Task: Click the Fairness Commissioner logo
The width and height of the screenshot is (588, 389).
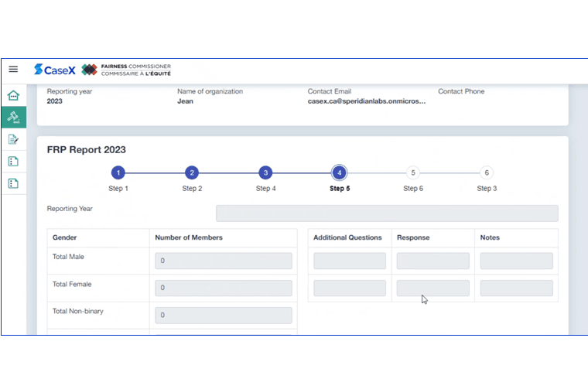Action: tap(126, 70)
